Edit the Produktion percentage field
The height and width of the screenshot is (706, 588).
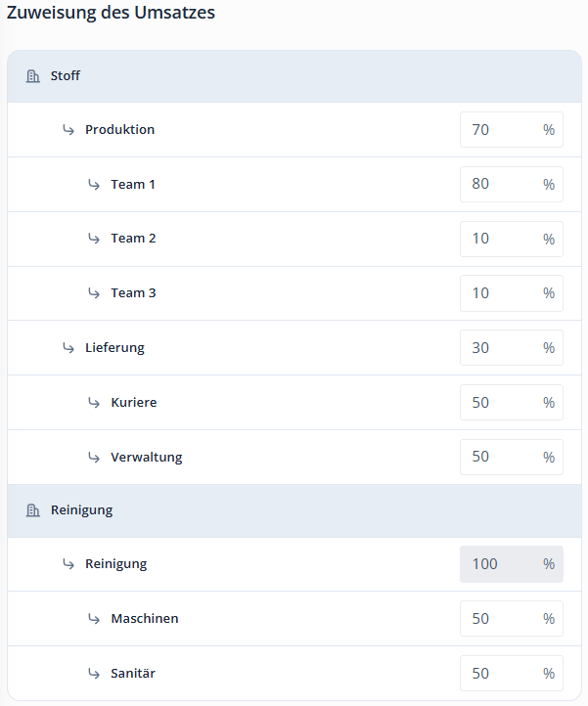coord(499,130)
